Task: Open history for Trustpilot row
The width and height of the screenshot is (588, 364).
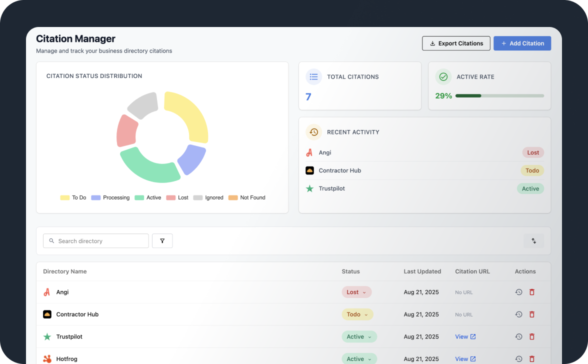Action: pos(518,337)
